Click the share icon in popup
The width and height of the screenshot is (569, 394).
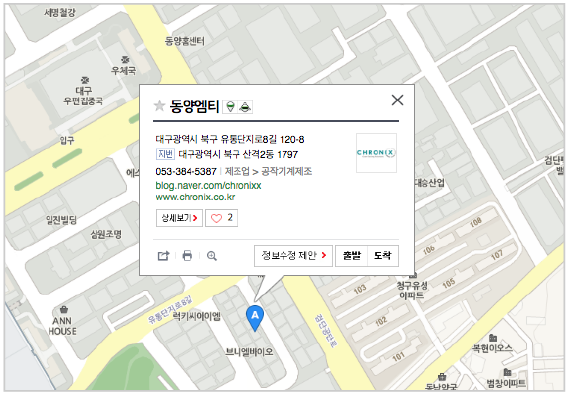[x=163, y=256]
